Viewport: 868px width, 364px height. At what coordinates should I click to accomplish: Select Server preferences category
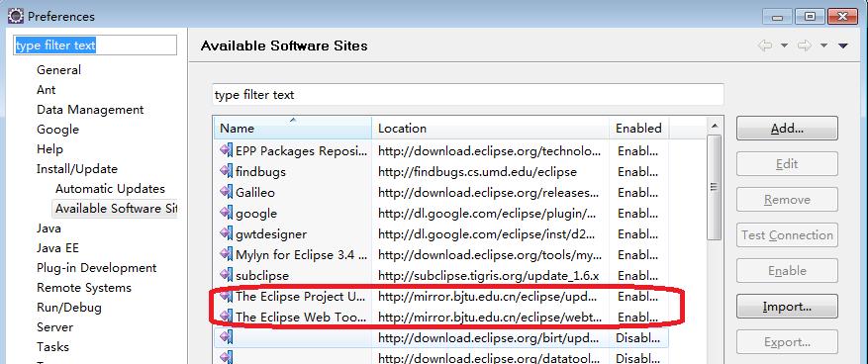point(54,327)
